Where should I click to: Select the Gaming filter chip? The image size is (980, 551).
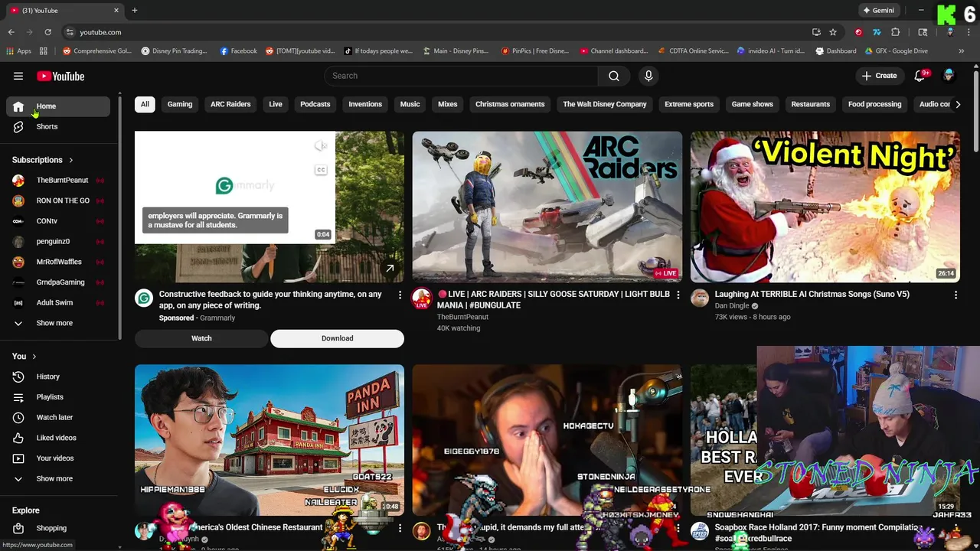[x=180, y=104]
